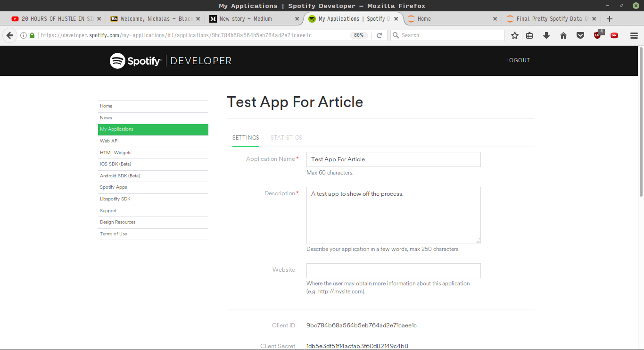Click the Application Name input field

(x=394, y=159)
